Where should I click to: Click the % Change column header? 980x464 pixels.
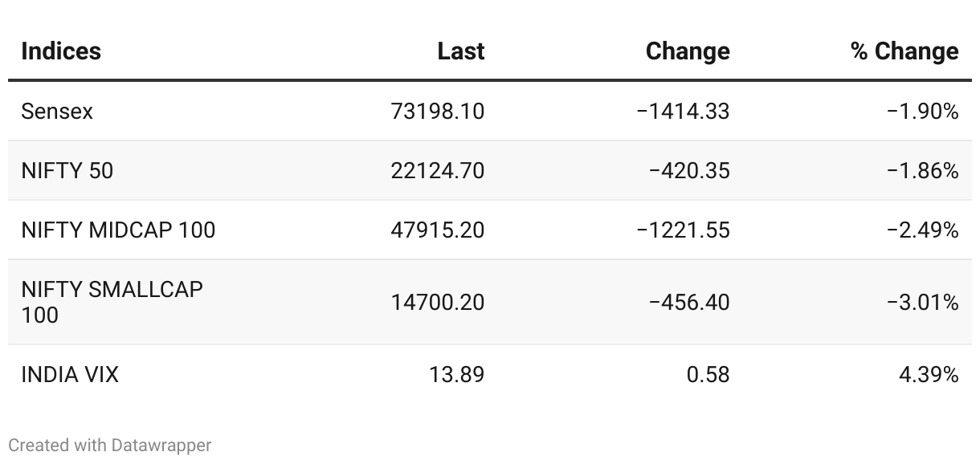tap(904, 51)
